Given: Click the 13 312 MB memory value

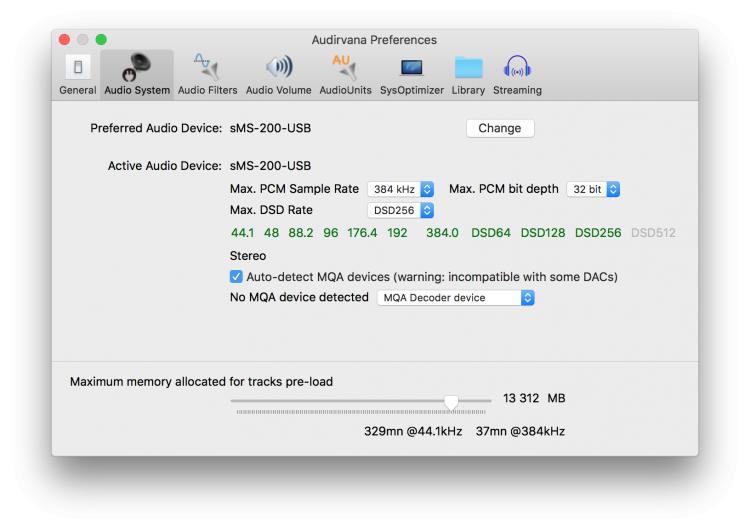Looking at the screenshot, I should 534,398.
